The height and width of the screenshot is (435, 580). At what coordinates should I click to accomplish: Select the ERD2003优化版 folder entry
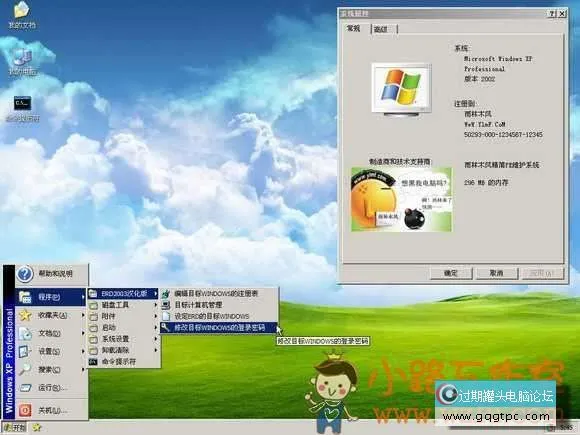[x=124, y=294]
